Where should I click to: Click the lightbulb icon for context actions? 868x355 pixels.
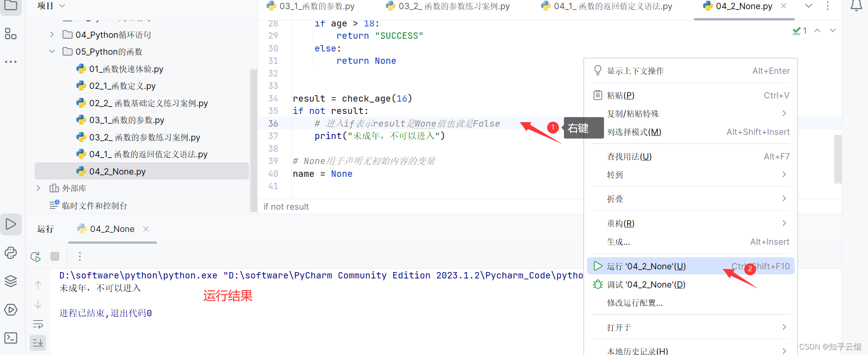tap(598, 70)
